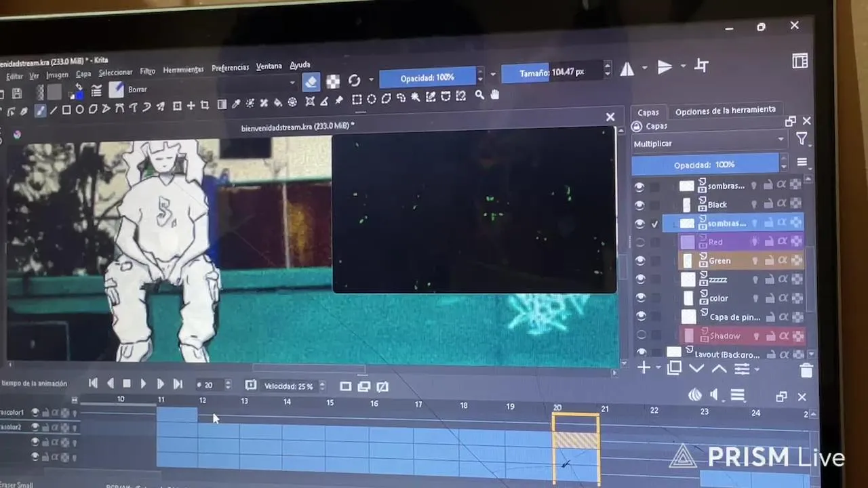Screen dimensions: 868x488
Task: Select the rectangle shape tool
Action: [x=66, y=109]
